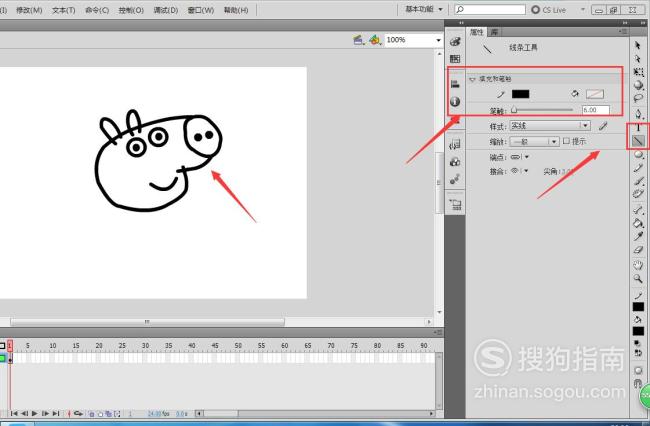Open the 修改(M) menu
This screenshot has width=650, height=426.
[29, 10]
